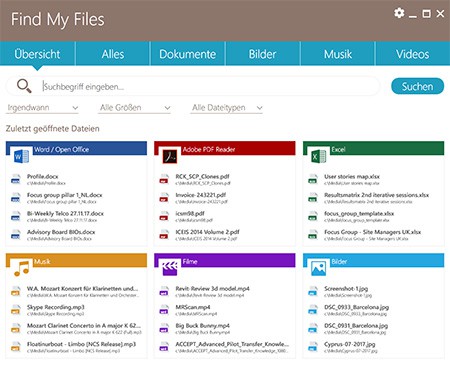Click audio icon beside Floatinurboat - Limbo mp3
Screen dimensions: 450x369
tap(16, 347)
